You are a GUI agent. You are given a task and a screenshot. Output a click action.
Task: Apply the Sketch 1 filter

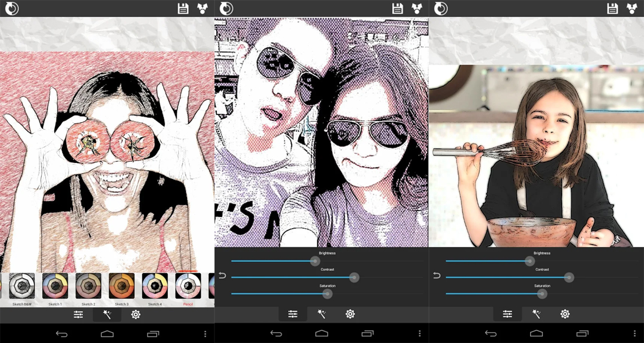(x=55, y=286)
